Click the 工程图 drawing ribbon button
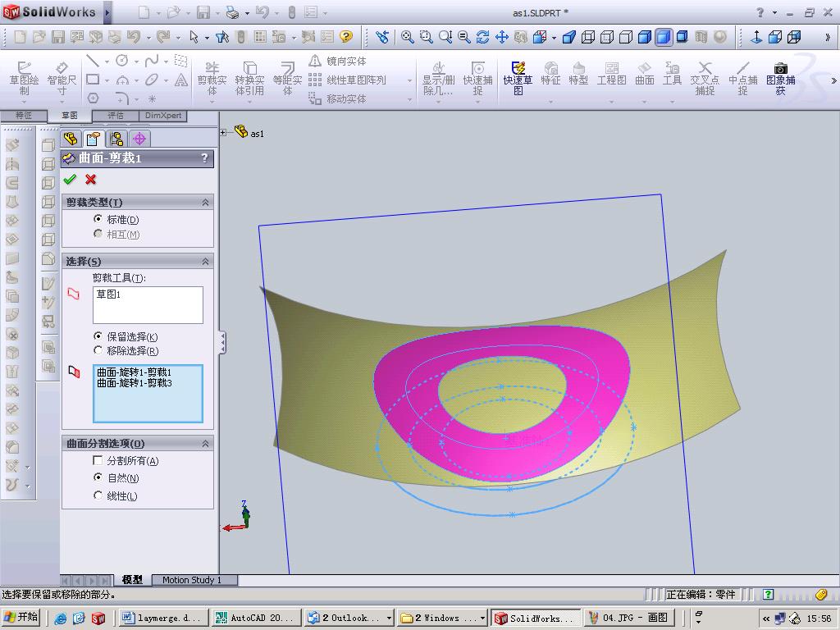This screenshot has width=840, height=630. pos(612,75)
